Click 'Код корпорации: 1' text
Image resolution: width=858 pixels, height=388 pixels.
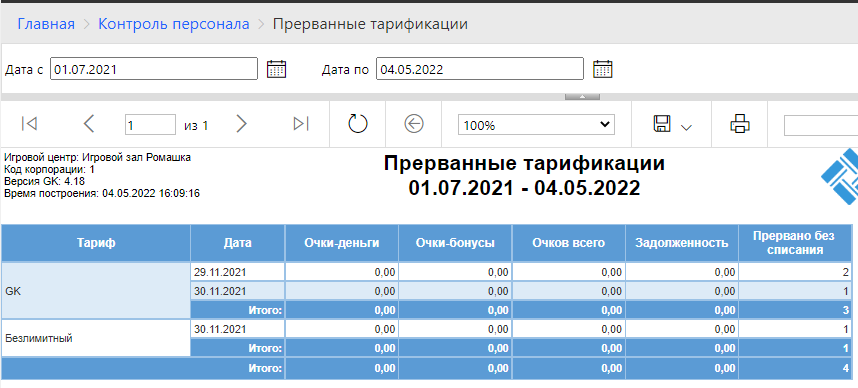49,169
